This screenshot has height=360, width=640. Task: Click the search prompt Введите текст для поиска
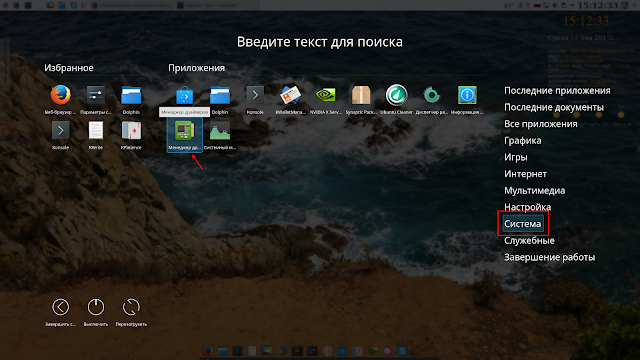tap(320, 42)
